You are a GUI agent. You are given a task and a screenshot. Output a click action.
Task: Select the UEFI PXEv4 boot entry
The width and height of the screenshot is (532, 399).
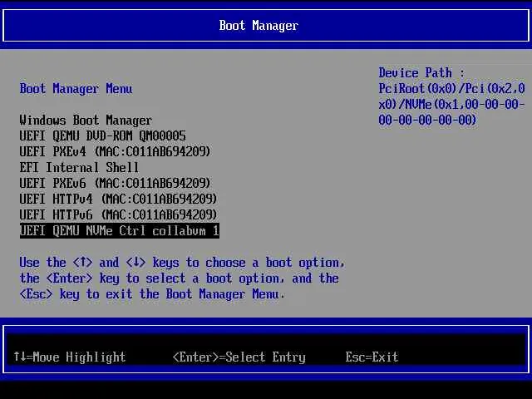[116, 151]
